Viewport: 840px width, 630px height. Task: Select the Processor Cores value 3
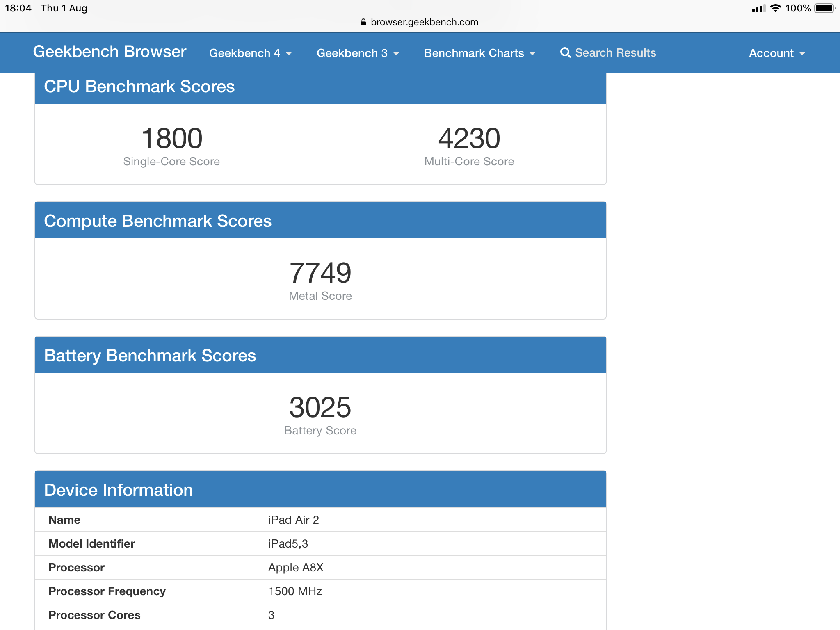pyautogui.click(x=271, y=615)
